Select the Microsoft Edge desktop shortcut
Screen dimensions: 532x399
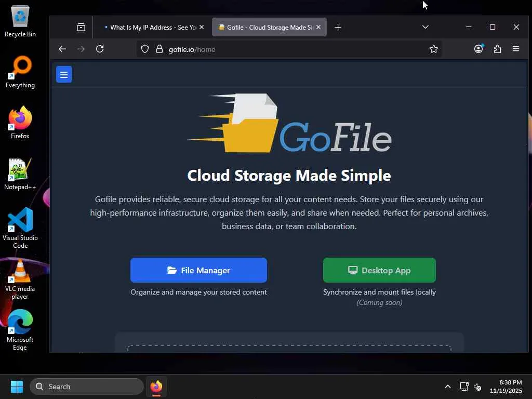[x=20, y=330]
